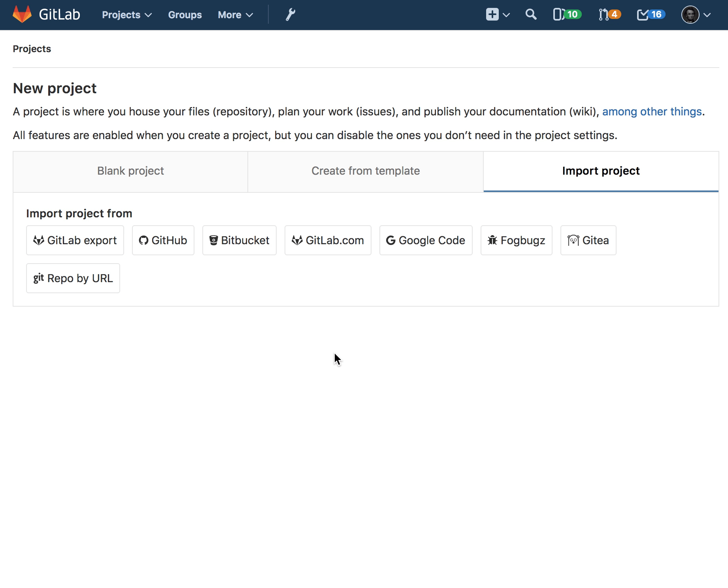Open issues counter showing 10

pos(567,15)
